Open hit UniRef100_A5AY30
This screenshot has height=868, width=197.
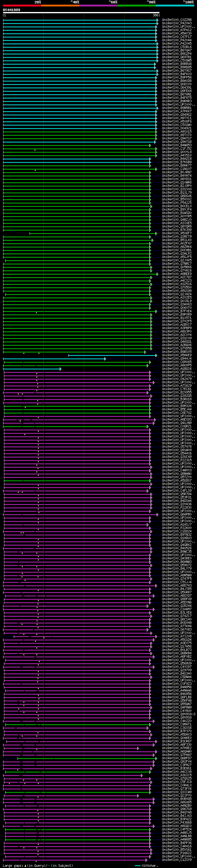pyautogui.click(x=177, y=33)
